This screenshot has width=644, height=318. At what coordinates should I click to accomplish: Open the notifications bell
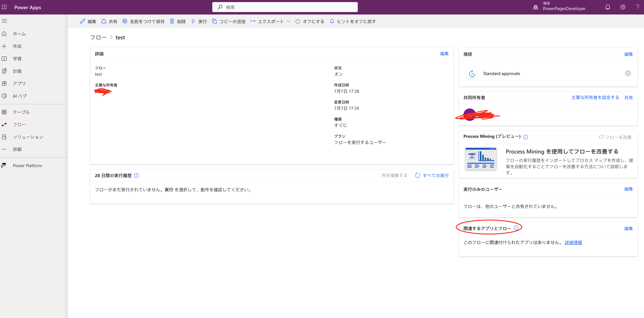click(608, 7)
